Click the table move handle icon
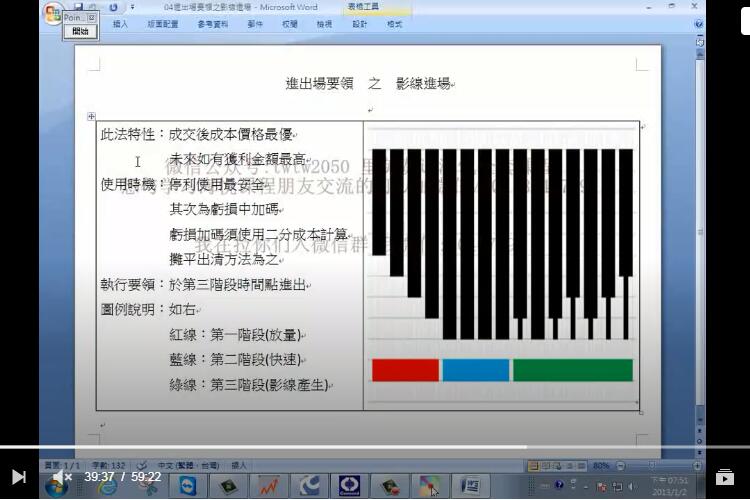The height and width of the screenshot is (500, 750). coord(92,117)
